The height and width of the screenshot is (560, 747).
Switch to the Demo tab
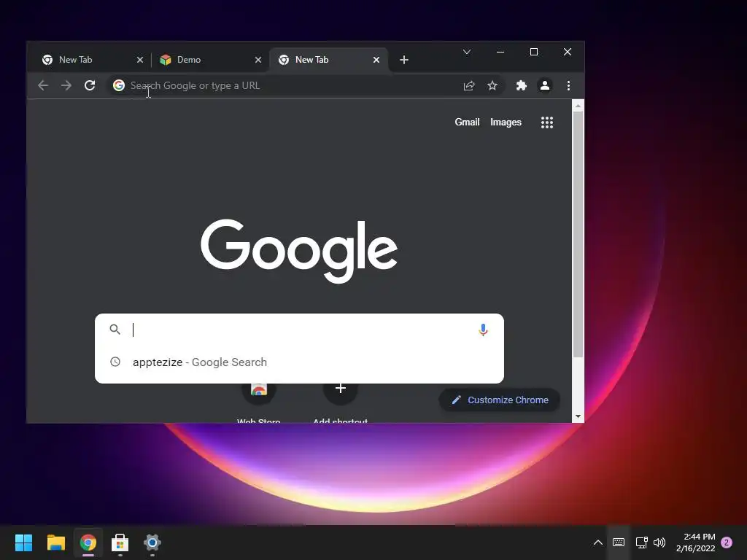[x=209, y=60]
